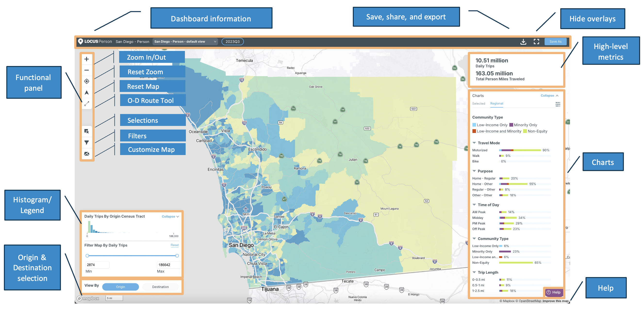Click the daily trips slider max handle
The height and width of the screenshot is (312, 644).
[177, 255]
